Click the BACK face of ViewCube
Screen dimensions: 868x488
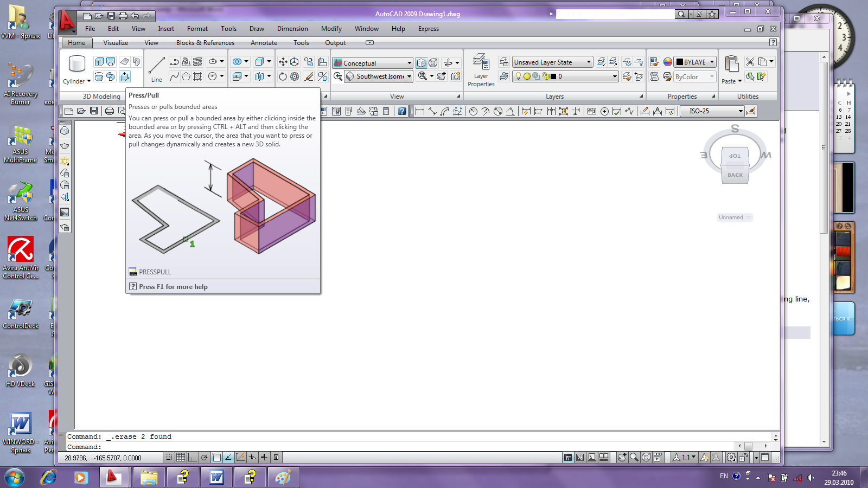(x=735, y=175)
